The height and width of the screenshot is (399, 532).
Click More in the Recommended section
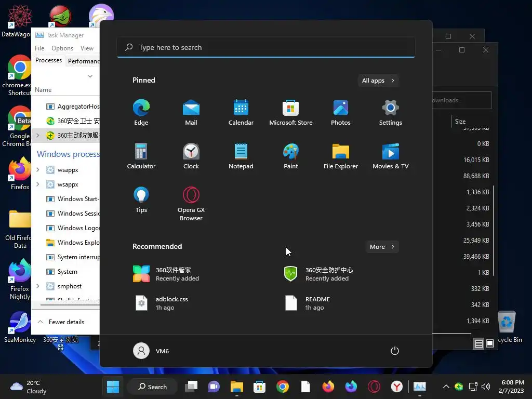click(x=382, y=247)
